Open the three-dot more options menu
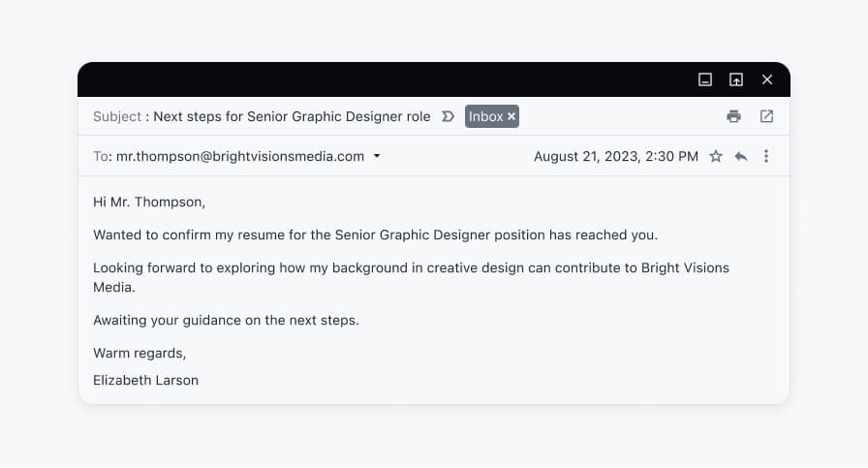Image resolution: width=868 pixels, height=468 pixels. (x=766, y=156)
